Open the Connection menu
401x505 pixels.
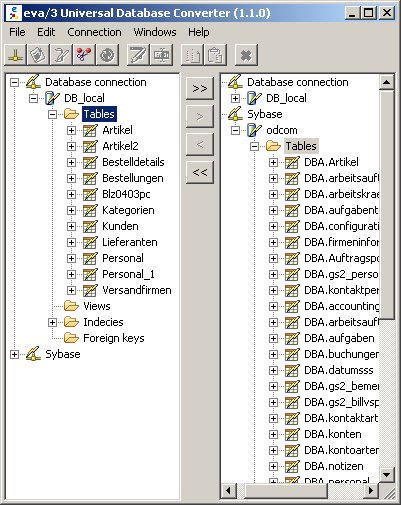94,32
